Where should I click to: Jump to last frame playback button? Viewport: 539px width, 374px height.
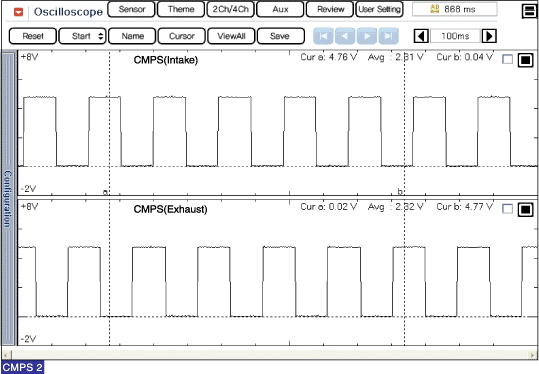click(x=388, y=36)
